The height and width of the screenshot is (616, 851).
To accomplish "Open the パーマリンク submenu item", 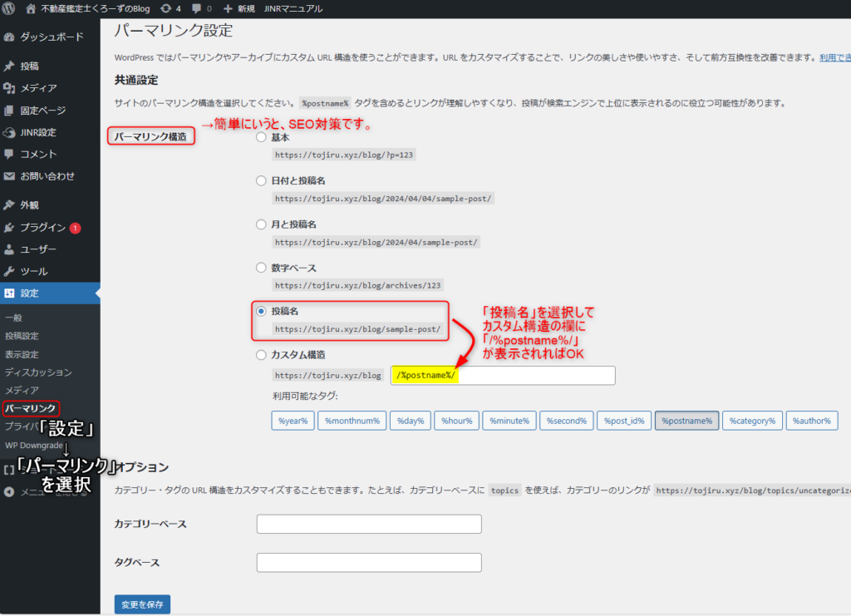I will [31, 408].
